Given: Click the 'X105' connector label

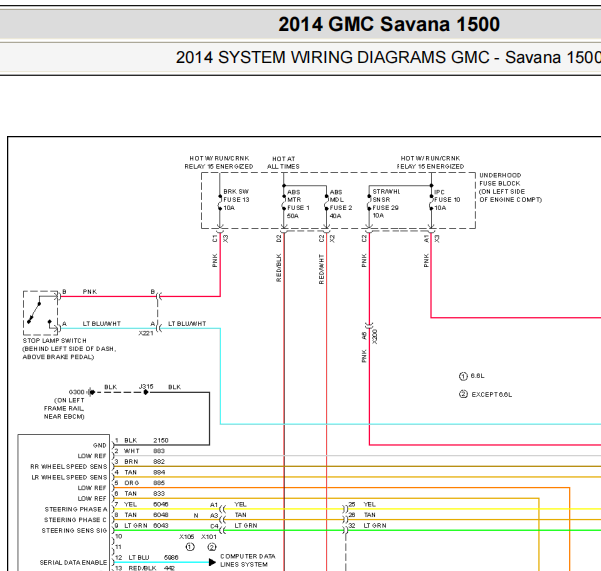Looking at the screenshot, I should click(x=187, y=537).
